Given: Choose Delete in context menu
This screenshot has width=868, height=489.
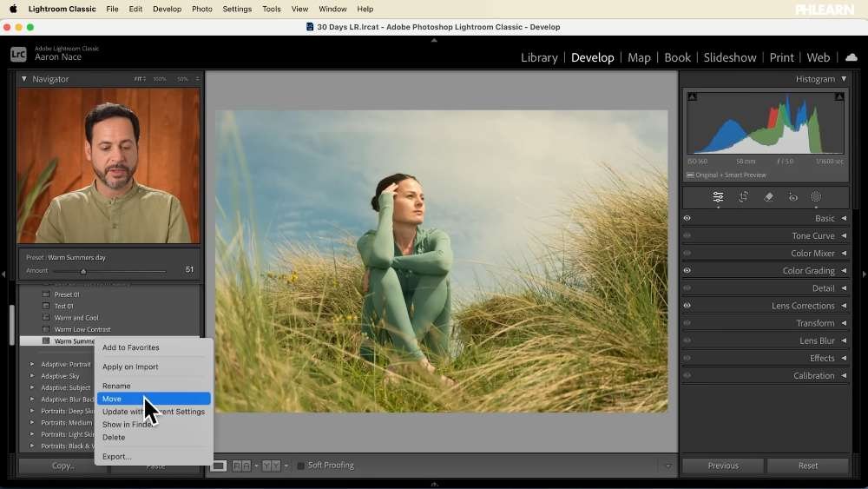Looking at the screenshot, I should [x=114, y=438].
